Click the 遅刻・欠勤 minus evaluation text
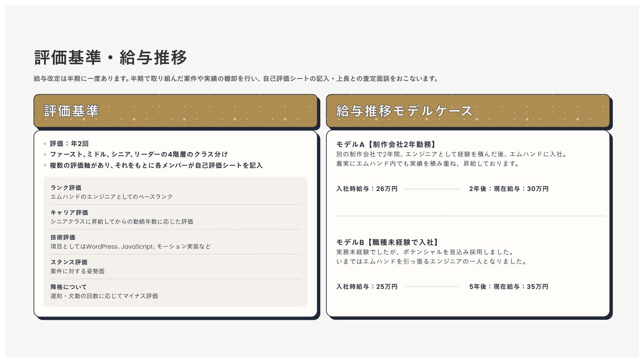 pyautogui.click(x=104, y=296)
